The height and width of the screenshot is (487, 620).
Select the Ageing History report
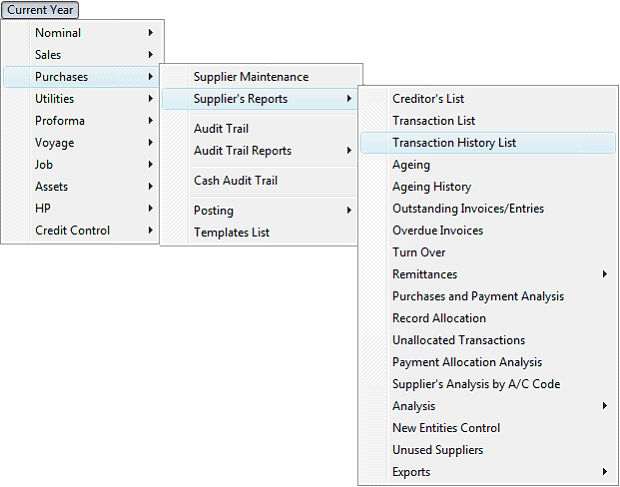488,187
